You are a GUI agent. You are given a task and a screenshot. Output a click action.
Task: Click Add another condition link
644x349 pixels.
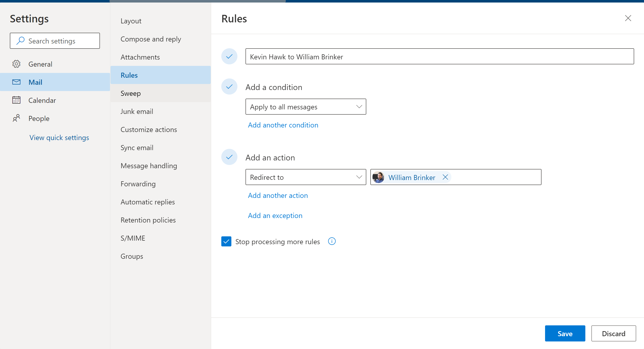point(283,125)
